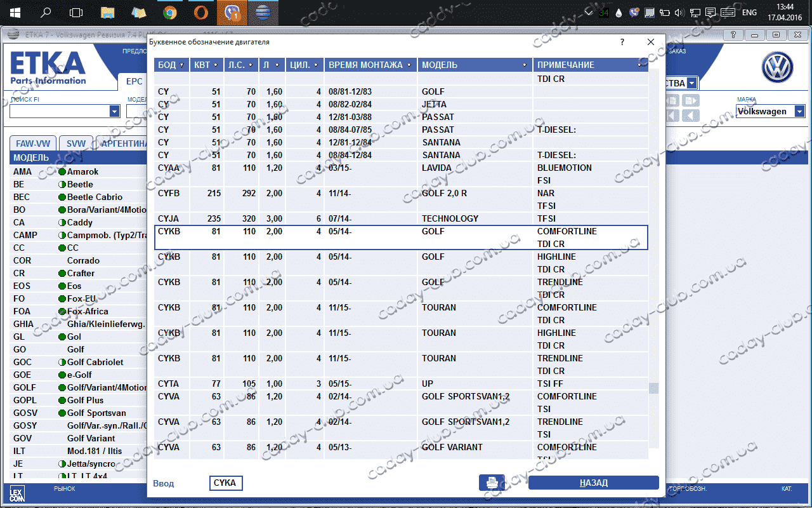Select the CYFB GOLF 2,0 R row
This screenshot has width=812, height=508.
pyautogui.click(x=401, y=199)
